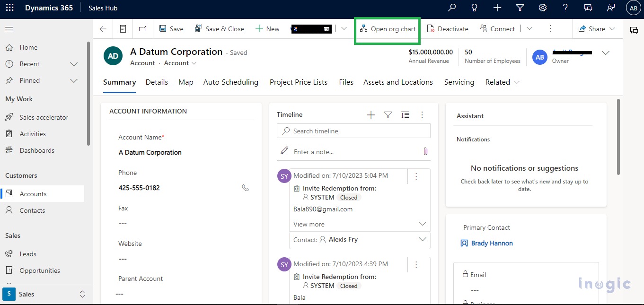
Task: Click Connect command
Action: pyautogui.click(x=497, y=29)
